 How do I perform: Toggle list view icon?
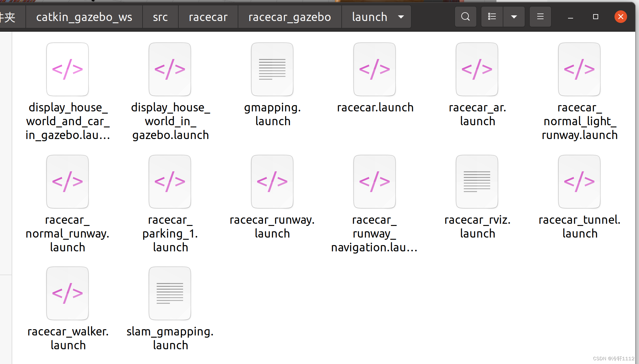point(492,17)
